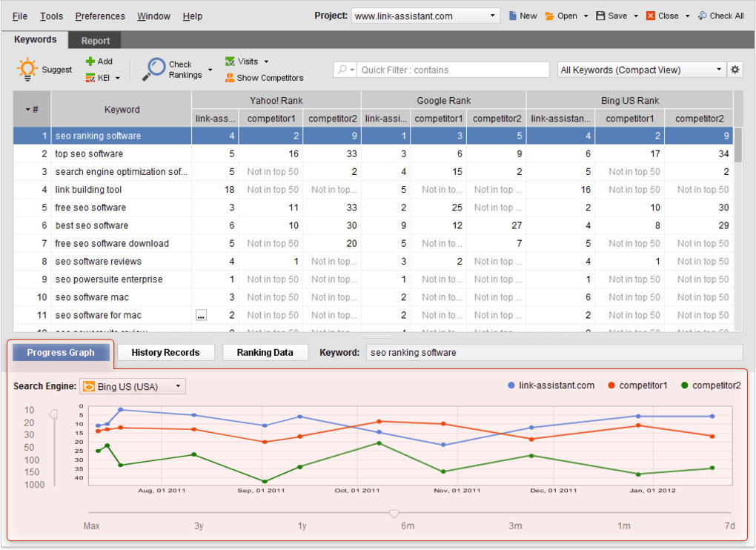Set time range to 7d

729,526
